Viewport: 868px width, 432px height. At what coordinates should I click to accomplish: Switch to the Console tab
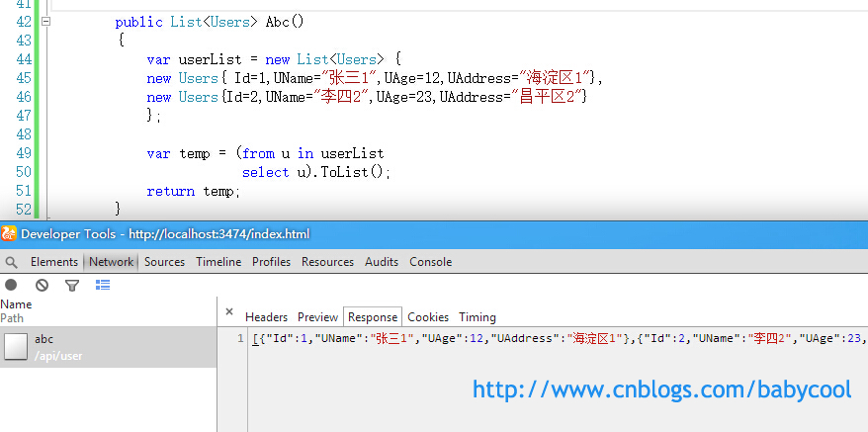pos(431,262)
